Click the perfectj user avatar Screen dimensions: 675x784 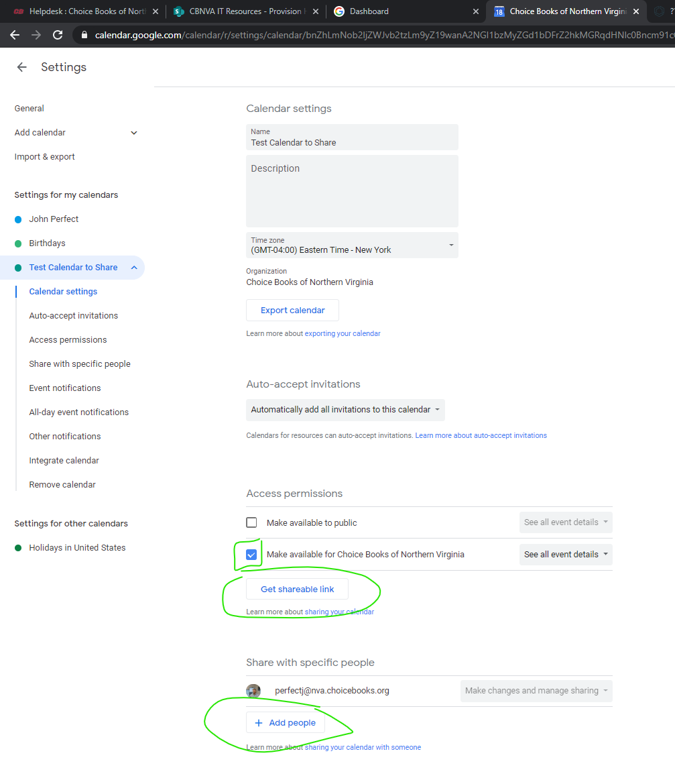(253, 691)
